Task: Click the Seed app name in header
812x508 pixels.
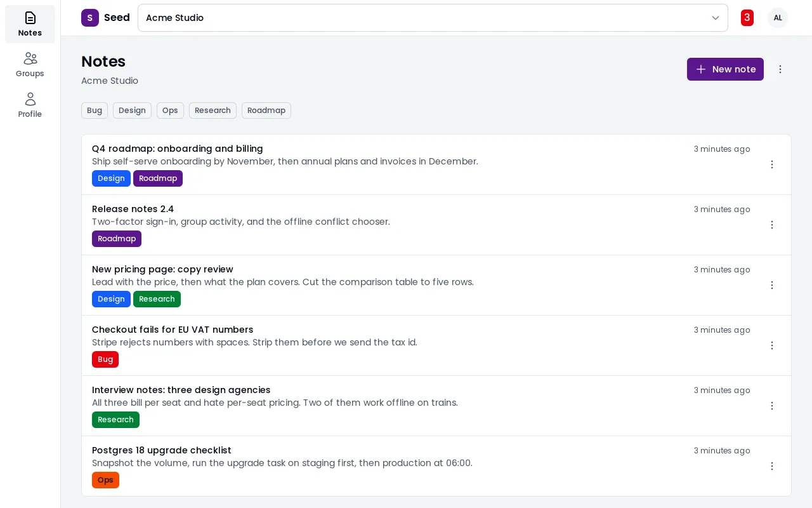Action: coord(117,18)
